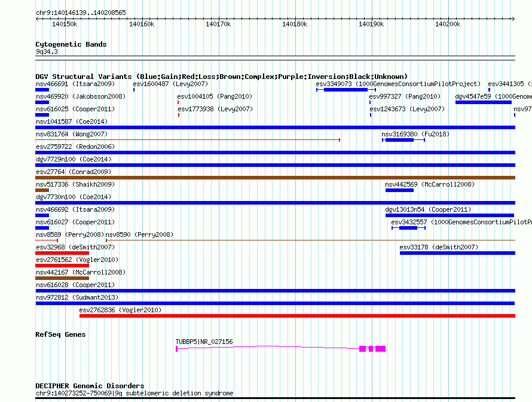The height and width of the screenshot is (402, 532).
Task: Open the esv27764 (Conrad2009) label
Action: click(x=74, y=172)
